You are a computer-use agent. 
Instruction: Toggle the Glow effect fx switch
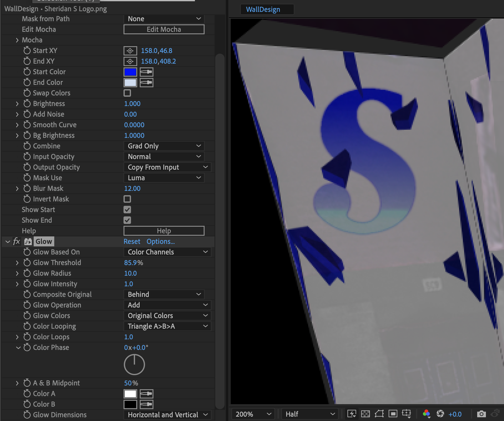[x=17, y=241]
